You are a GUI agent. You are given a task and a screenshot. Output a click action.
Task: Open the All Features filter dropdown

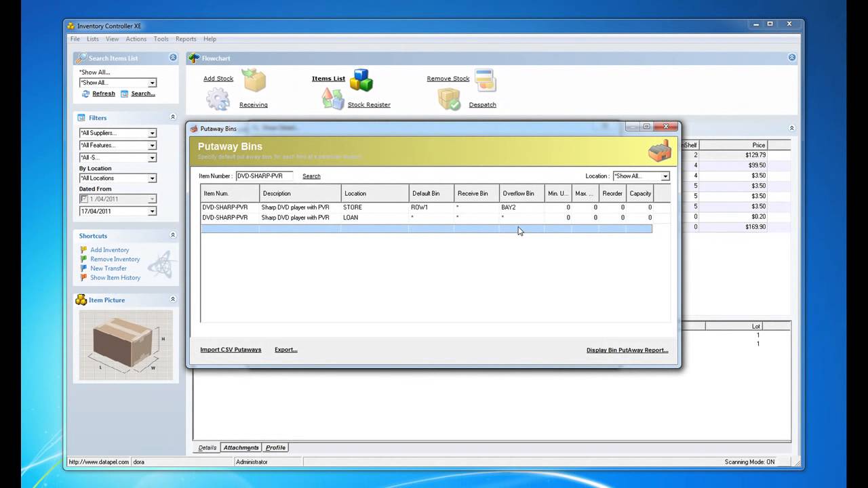point(152,145)
